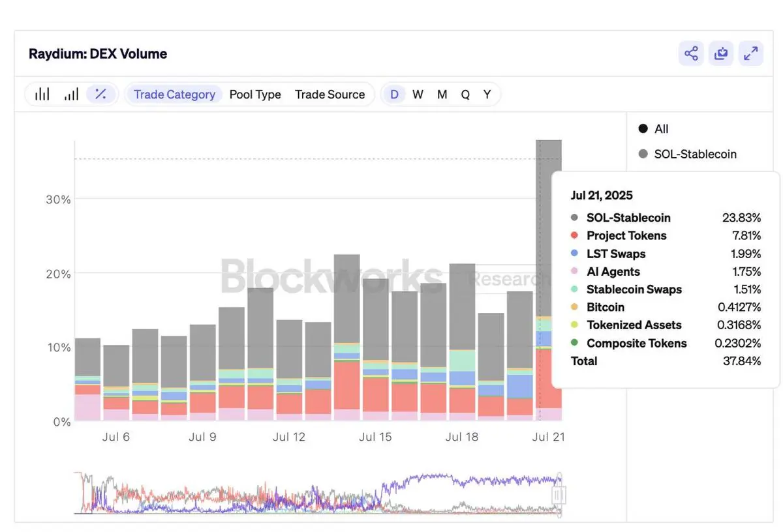Image resolution: width=783 pixels, height=532 pixels.
Task: Click AI Agents row in tooltip
Action: point(666,271)
